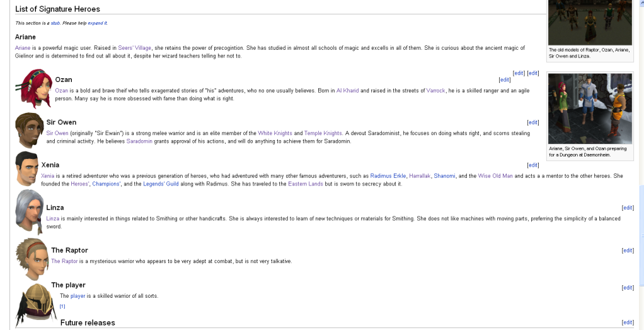The height and width of the screenshot is (330, 644).
Task: Go to the White Knights page
Action: pyautogui.click(x=275, y=133)
